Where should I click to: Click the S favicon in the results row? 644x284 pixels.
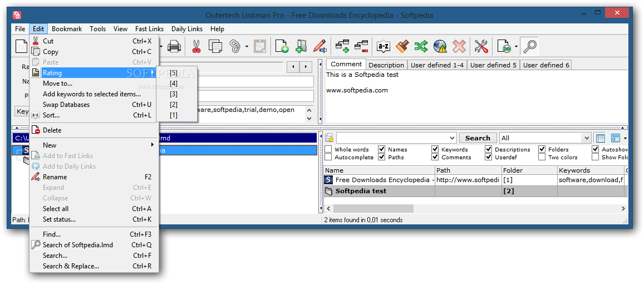tap(328, 180)
